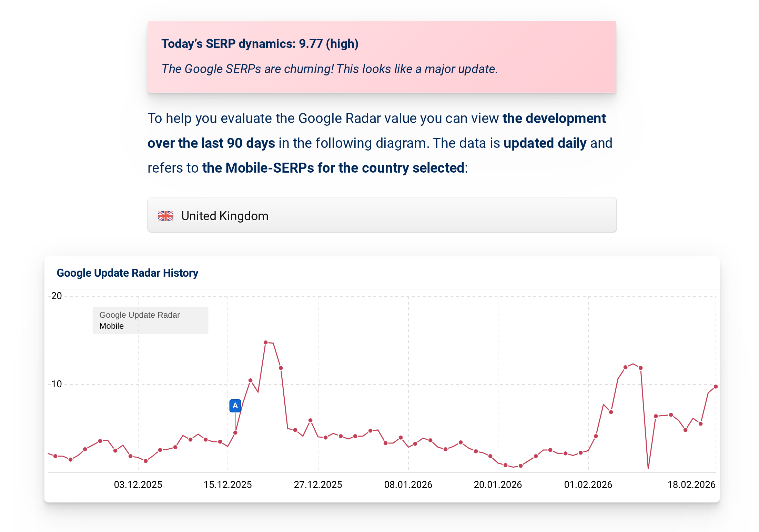Click the 01.02.2026 x-axis date label

588,484
